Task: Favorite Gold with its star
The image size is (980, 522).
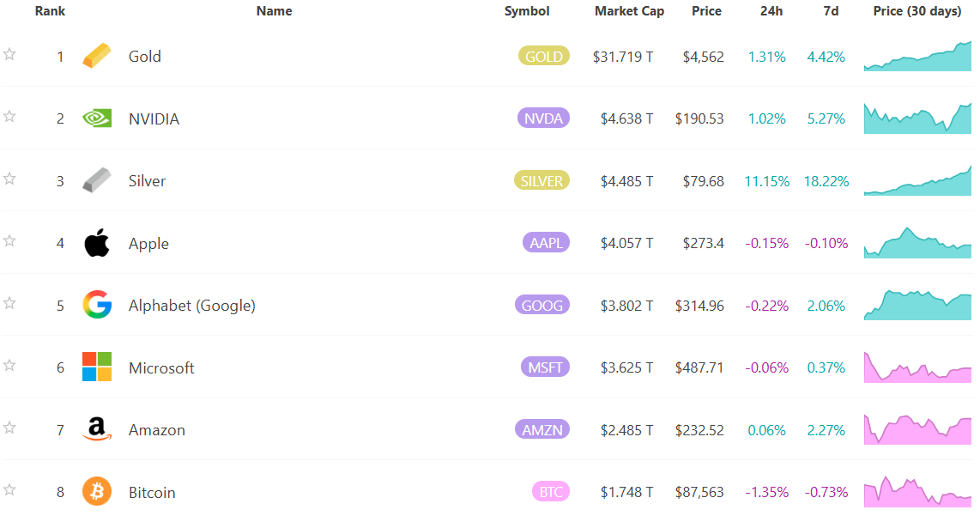Action: pyautogui.click(x=9, y=54)
